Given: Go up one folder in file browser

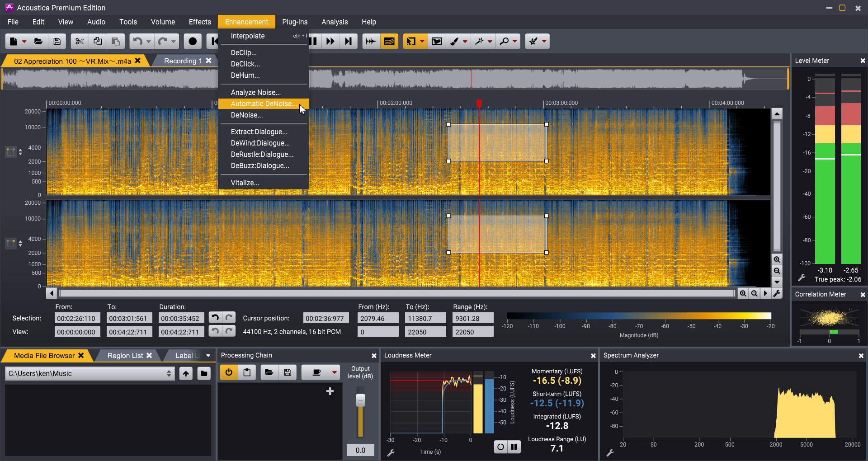Looking at the screenshot, I should pos(186,373).
